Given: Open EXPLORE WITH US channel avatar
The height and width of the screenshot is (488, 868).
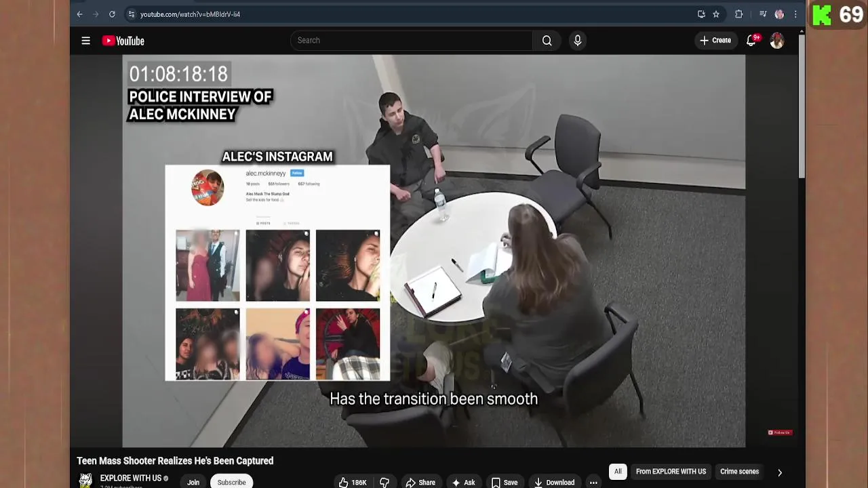Looking at the screenshot, I should [x=85, y=481].
